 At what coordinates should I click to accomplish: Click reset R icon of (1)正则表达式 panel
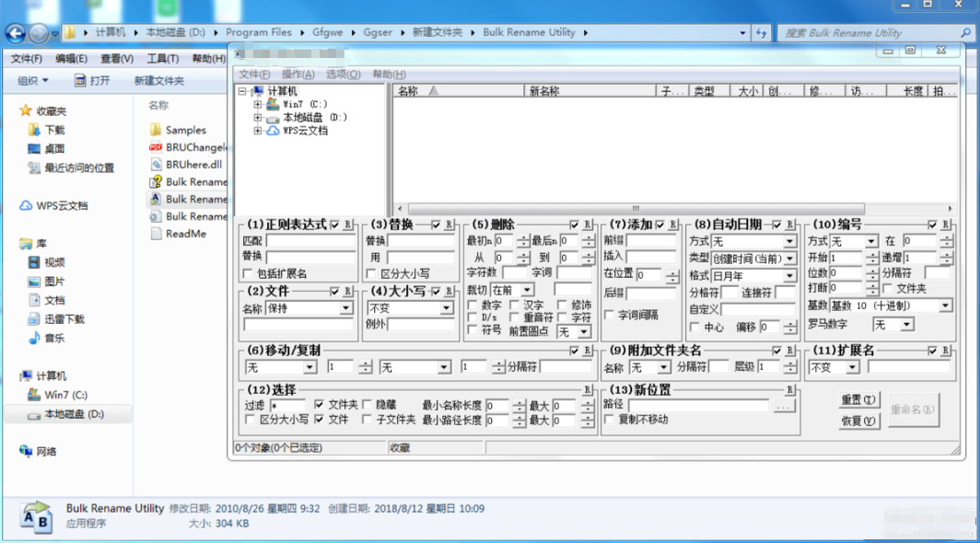[x=348, y=224]
